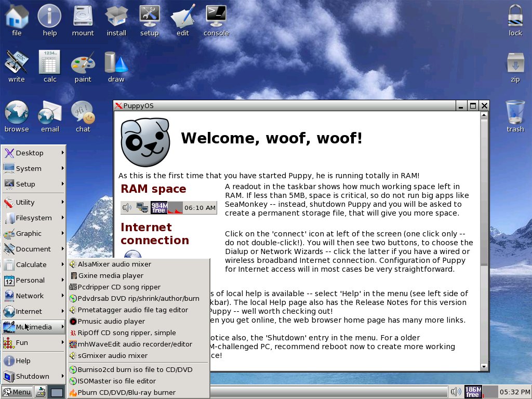Click the 186M free memory indicator

[x=473, y=392]
